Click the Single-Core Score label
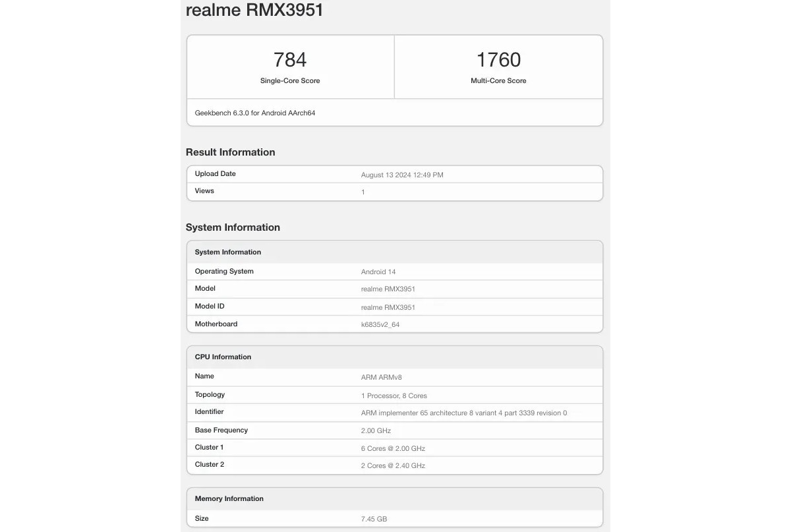791x532 pixels. [289, 80]
